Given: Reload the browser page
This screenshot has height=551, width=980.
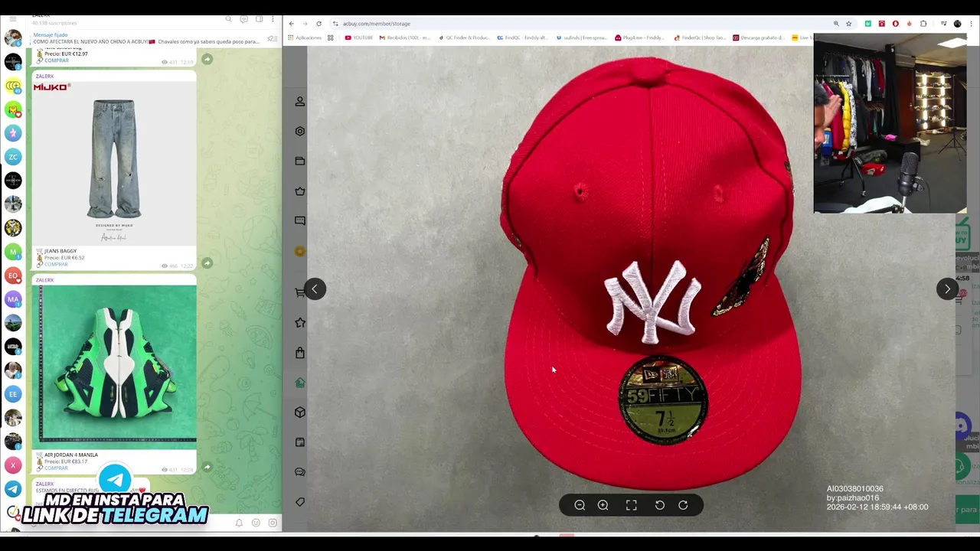Looking at the screenshot, I should tap(319, 24).
